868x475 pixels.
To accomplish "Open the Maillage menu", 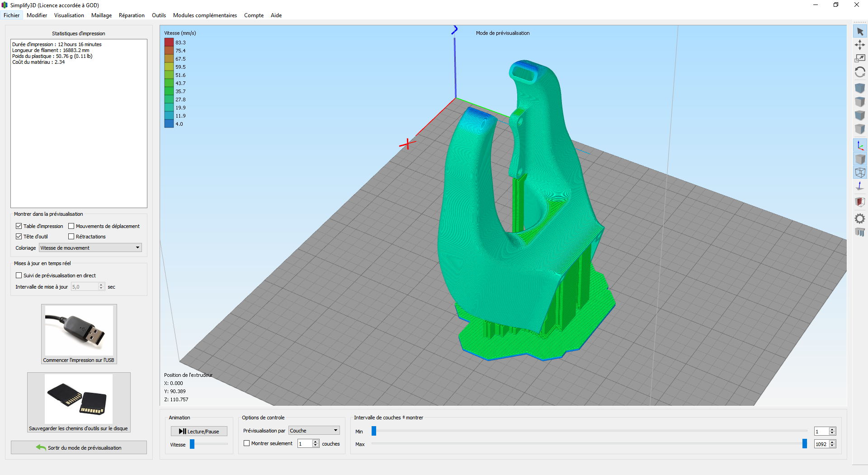I will click(101, 15).
